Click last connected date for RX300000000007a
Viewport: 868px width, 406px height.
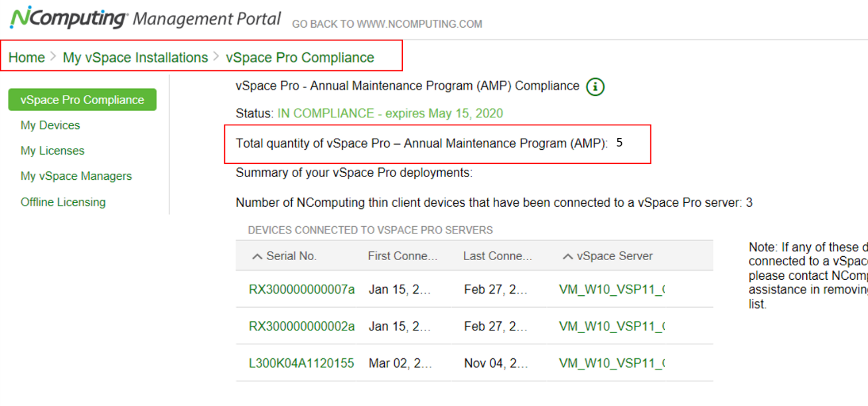pos(496,289)
